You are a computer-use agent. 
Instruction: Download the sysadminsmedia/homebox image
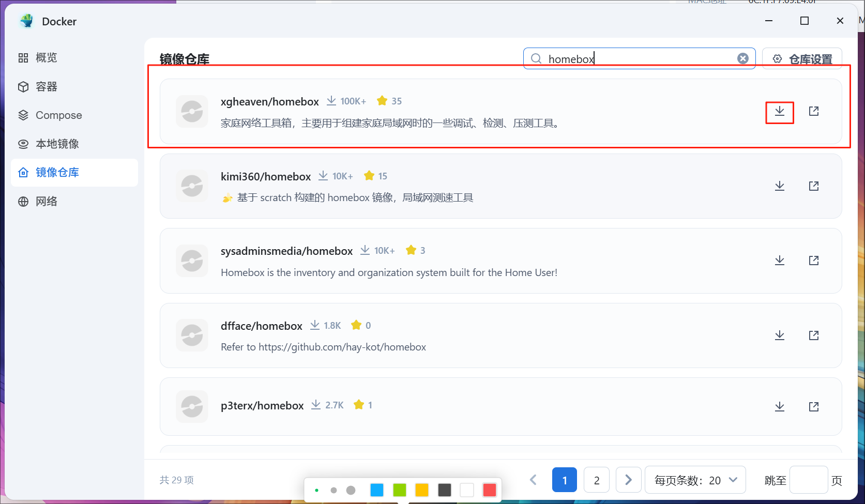780,261
